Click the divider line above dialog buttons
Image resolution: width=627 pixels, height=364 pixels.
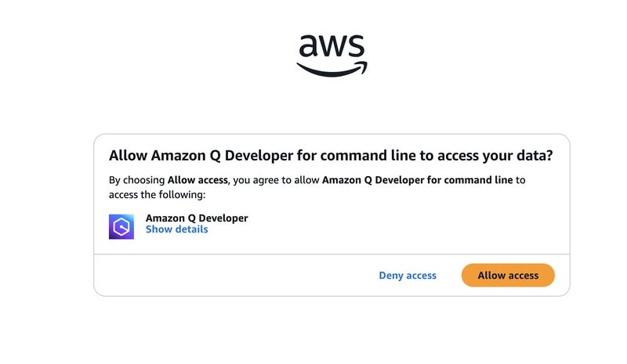click(332, 254)
